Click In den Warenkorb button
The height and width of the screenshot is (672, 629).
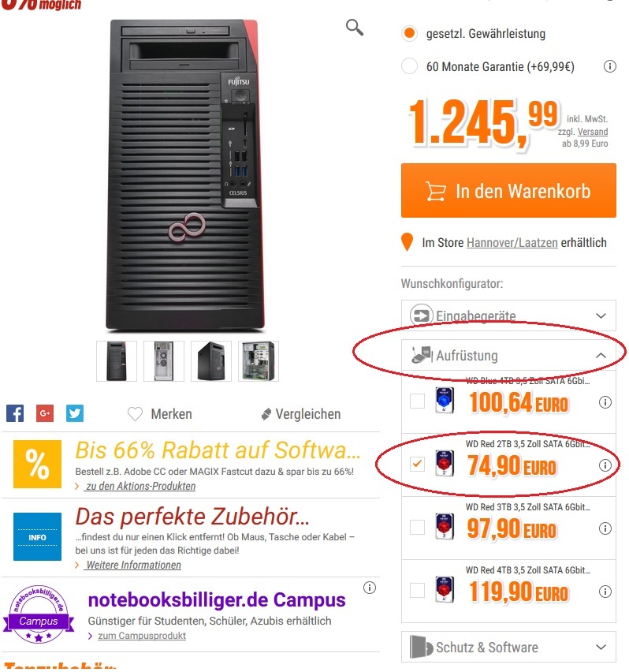click(508, 191)
